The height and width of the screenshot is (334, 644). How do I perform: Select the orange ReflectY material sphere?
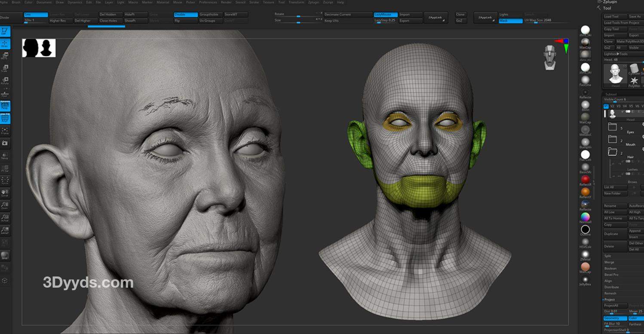point(585,191)
